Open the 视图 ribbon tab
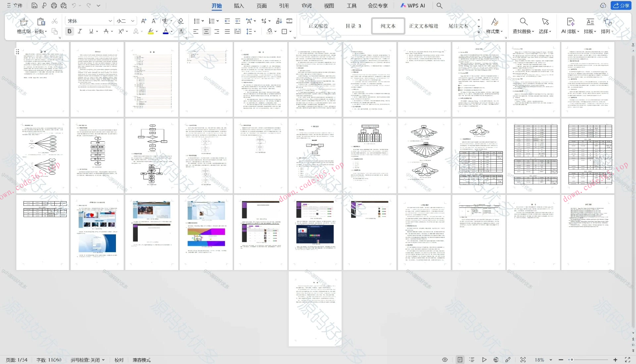The image size is (636, 364). click(329, 6)
